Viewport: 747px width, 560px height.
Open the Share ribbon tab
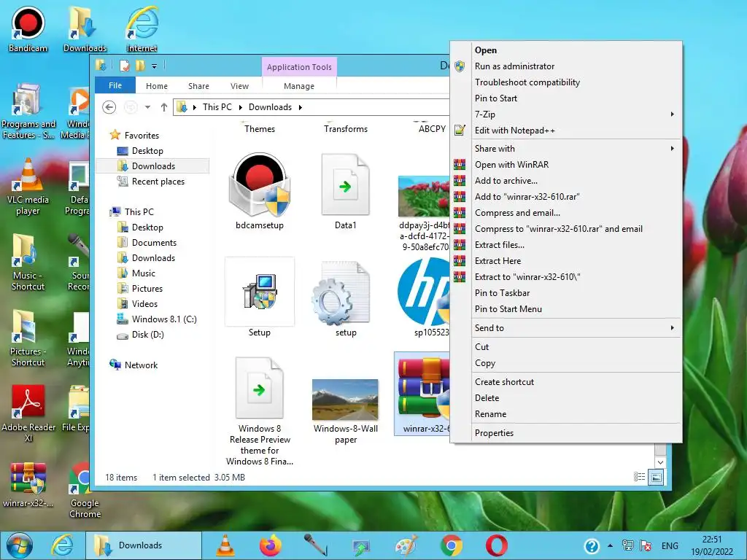point(198,86)
